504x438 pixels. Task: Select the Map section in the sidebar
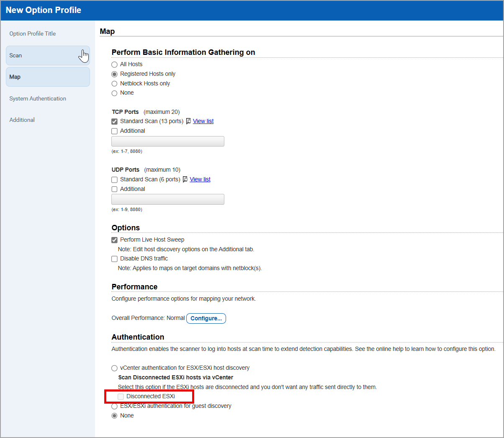[47, 77]
